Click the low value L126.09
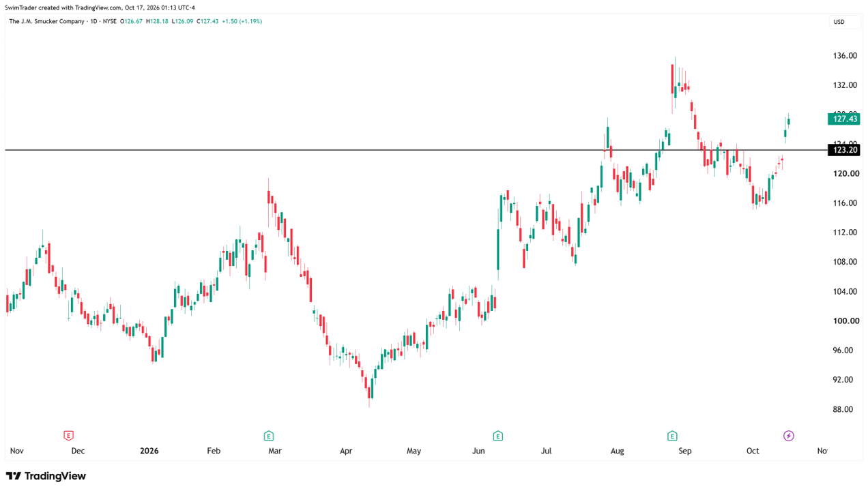 pyautogui.click(x=182, y=22)
